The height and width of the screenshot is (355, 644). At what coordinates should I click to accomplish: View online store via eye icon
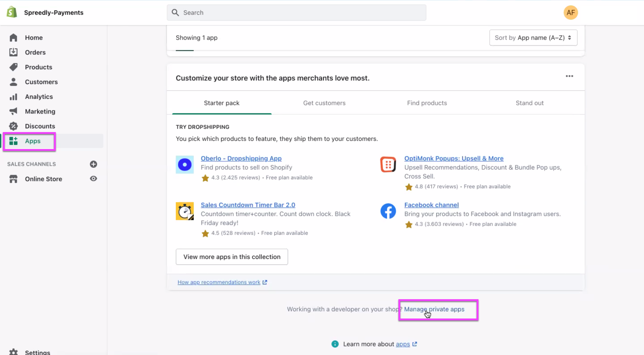[93, 178]
